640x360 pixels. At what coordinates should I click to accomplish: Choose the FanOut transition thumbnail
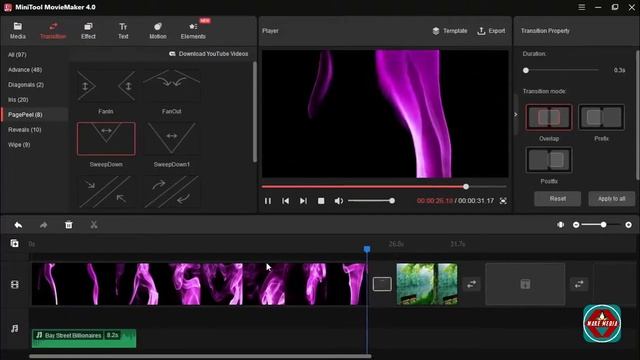point(171,86)
